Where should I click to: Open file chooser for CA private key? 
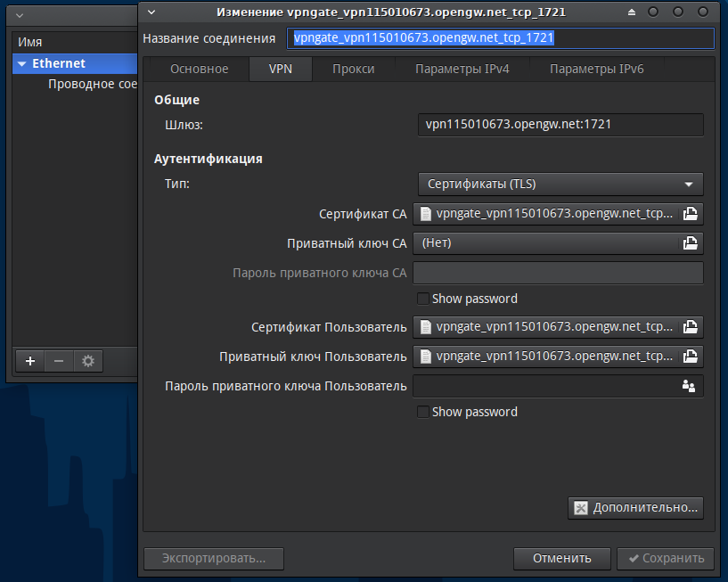pos(690,242)
